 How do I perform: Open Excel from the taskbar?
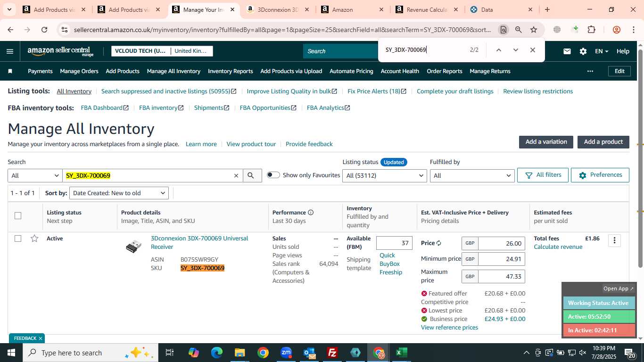(401, 353)
